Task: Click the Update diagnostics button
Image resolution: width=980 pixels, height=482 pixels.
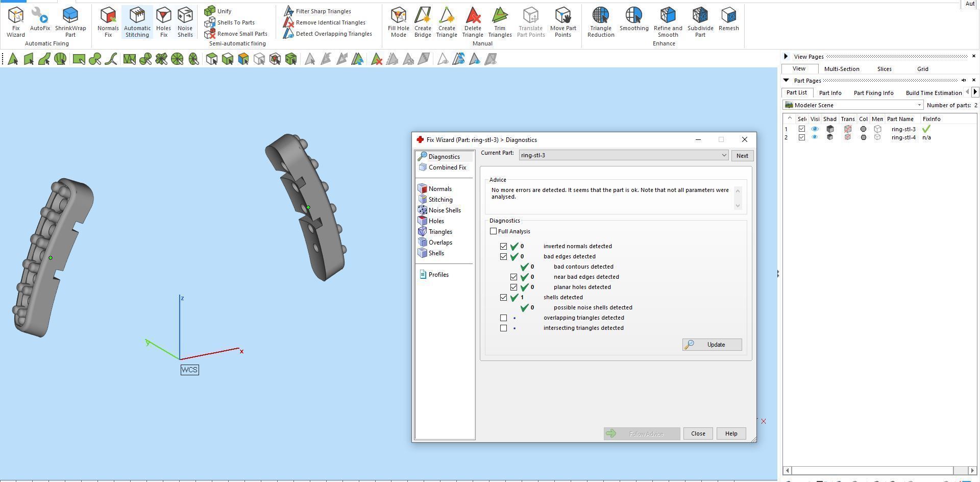Action: coord(712,345)
